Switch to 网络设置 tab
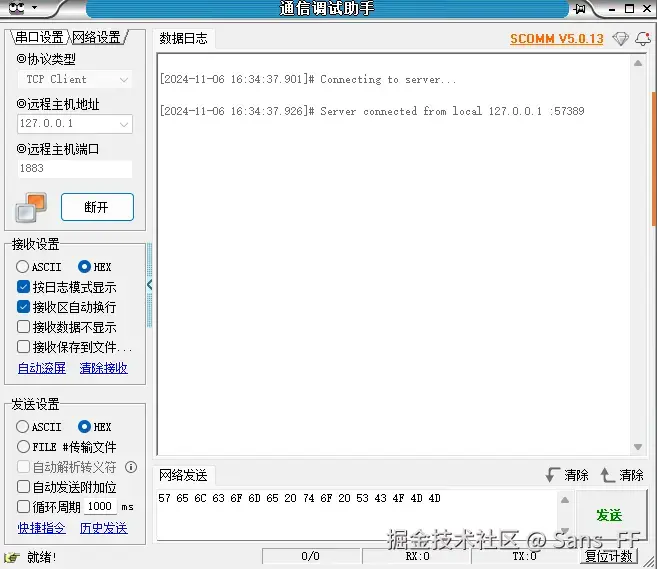Image resolution: width=657 pixels, height=569 pixels. pos(97,37)
